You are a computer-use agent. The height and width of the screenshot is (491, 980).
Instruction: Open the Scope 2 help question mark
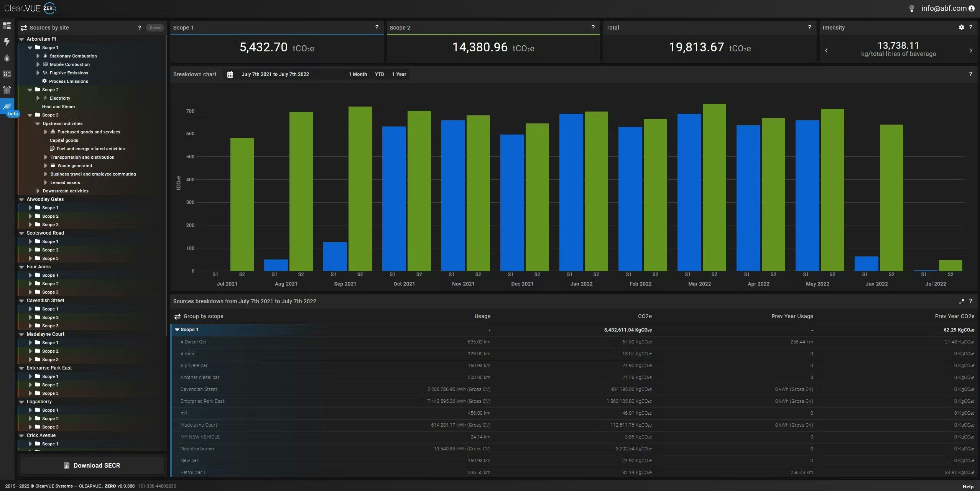tap(593, 27)
